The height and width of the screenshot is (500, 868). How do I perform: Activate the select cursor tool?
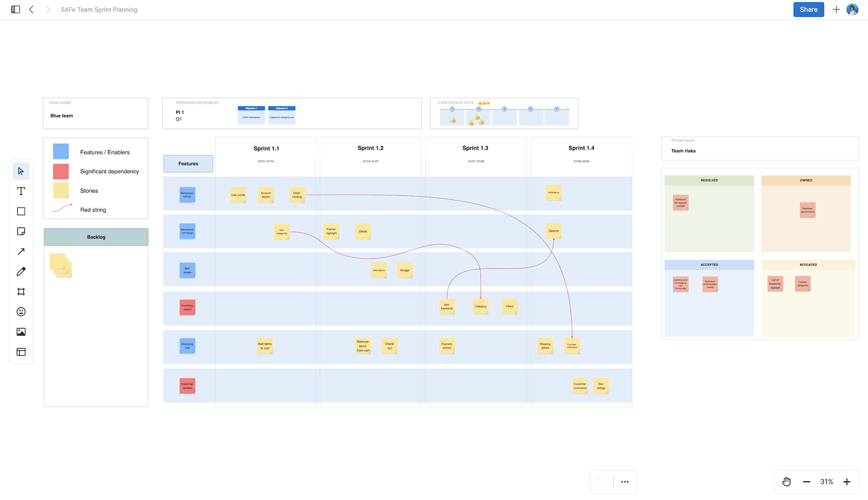click(21, 171)
